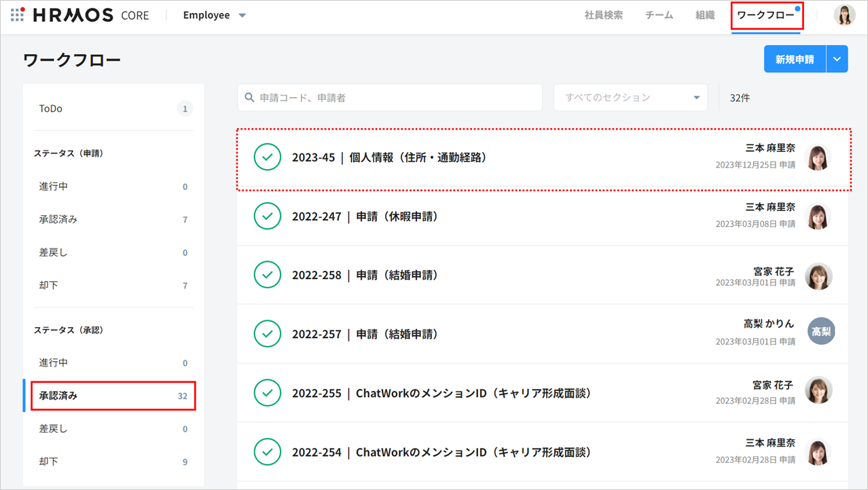Open the app grid launcher icon
The image size is (868, 490).
(18, 15)
